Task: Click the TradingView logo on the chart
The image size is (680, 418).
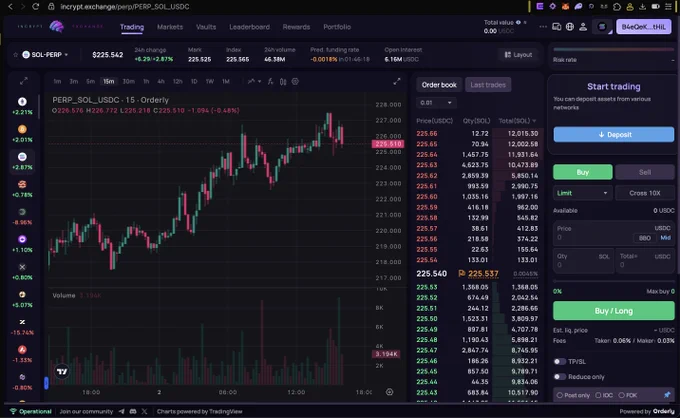Action: pos(62,371)
